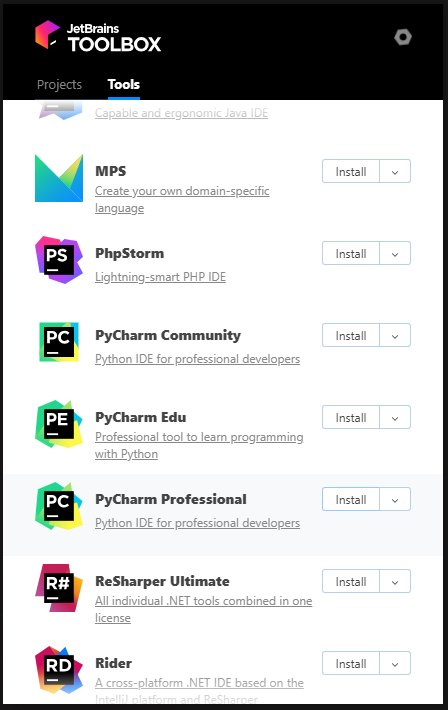This screenshot has height=710, width=448.
Task: Expand the MPS install options dropdown
Action: tap(395, 171)
